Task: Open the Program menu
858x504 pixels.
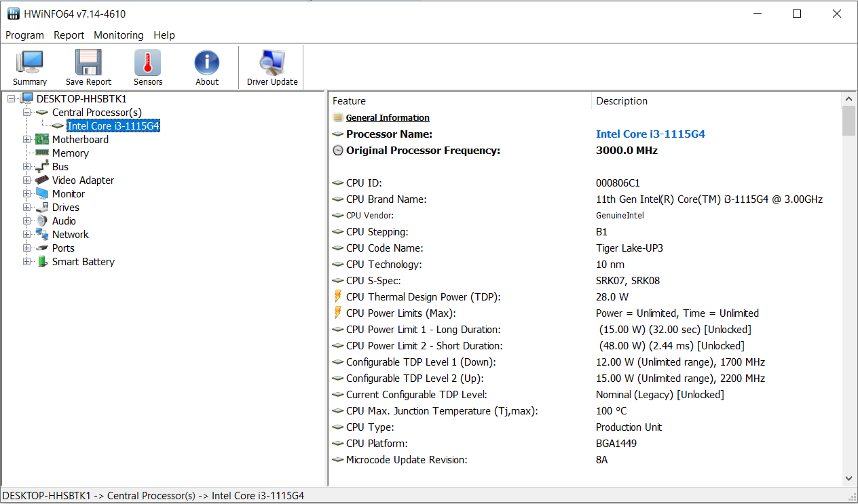Action: coord(24,35)
